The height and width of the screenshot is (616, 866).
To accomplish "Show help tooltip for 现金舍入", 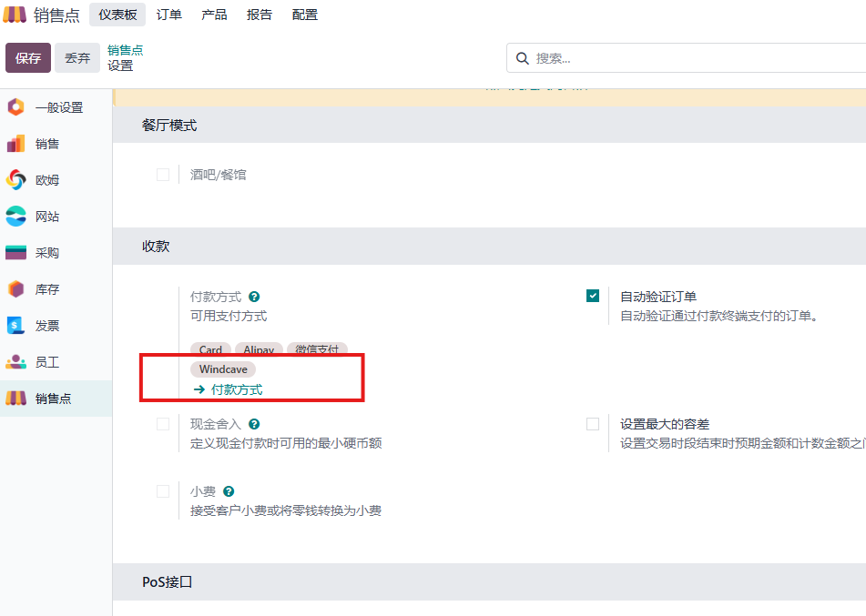I will [x=254, y=424].
